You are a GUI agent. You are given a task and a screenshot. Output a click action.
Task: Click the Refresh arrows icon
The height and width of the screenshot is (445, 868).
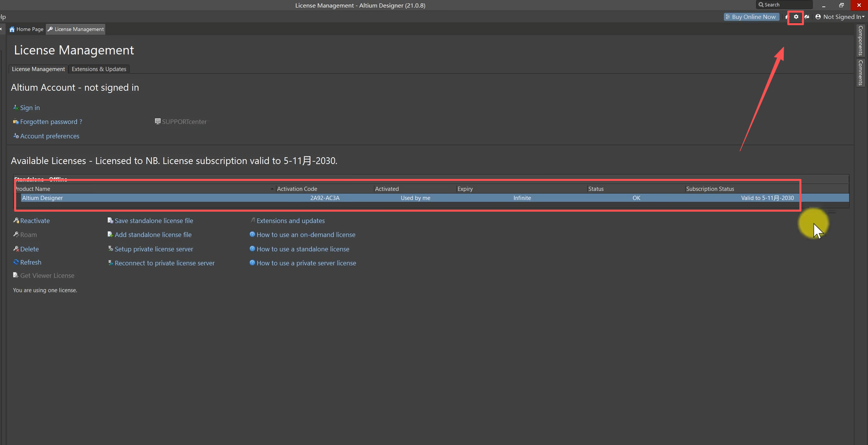[16, 262]
